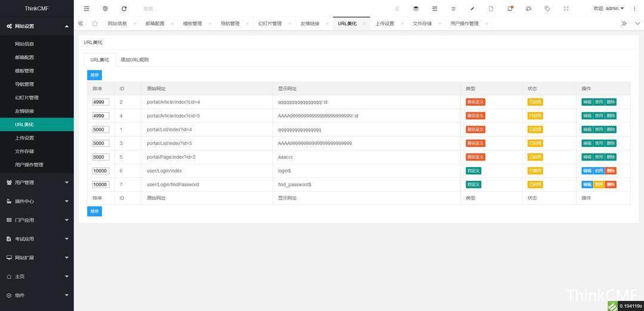Click the trash can icon in the header
This screenshot has width=644, height=311.
[x=453, y=9]
